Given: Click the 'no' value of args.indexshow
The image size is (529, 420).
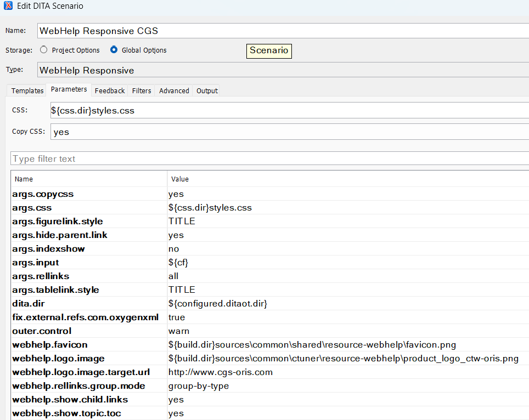Looking at the screenshot, I should coord(174,249).
